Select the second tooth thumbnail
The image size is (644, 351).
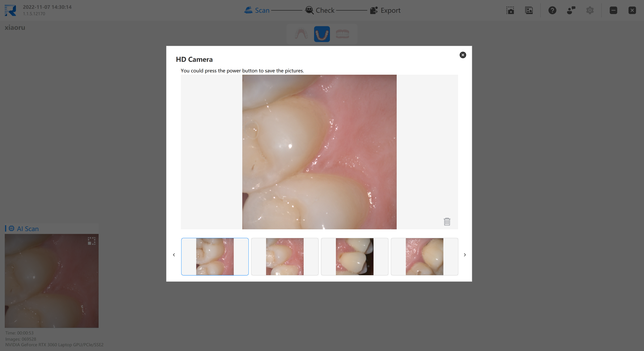pos(285,257)
